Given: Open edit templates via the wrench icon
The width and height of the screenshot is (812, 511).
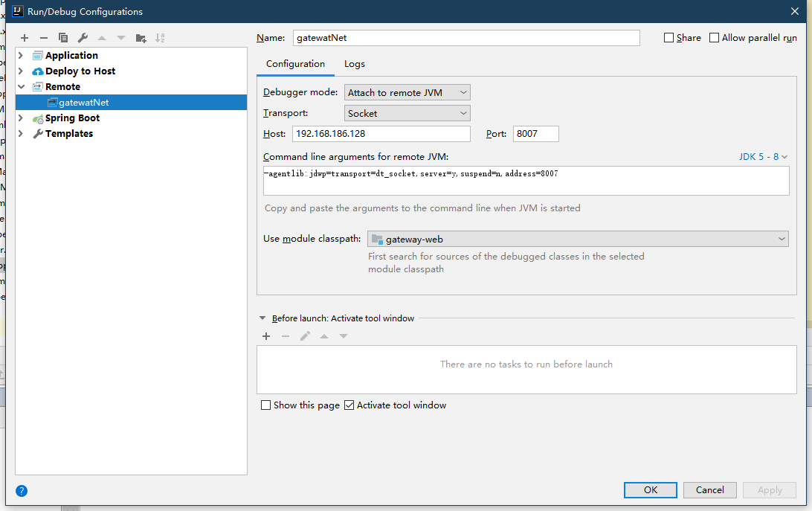Looking at the screenshot, I should [83, 37].
